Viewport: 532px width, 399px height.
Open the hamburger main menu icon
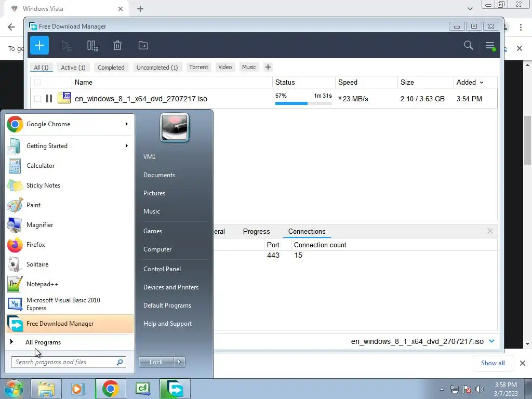[x=490, y=46]
